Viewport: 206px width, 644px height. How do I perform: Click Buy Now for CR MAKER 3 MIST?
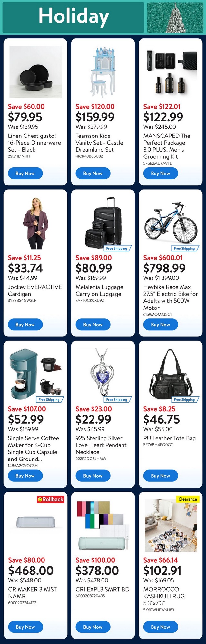pyautogui.click(x=25, y=627)
